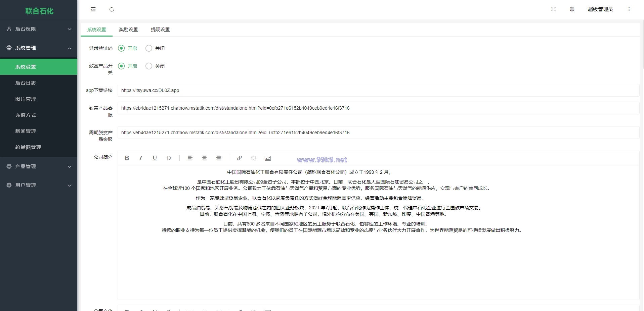Switch to the 奖励设置 tab
Screen dimensions: 644x311
pyautogui.click(x=128, y=30)
